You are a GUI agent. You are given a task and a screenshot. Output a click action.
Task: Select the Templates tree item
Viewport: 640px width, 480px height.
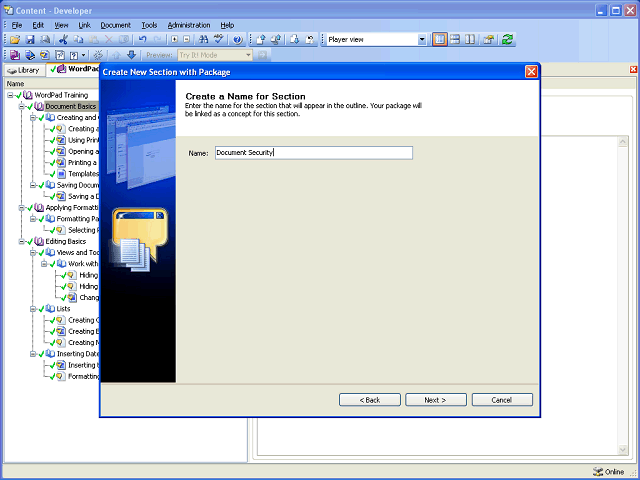pos(83,174)
